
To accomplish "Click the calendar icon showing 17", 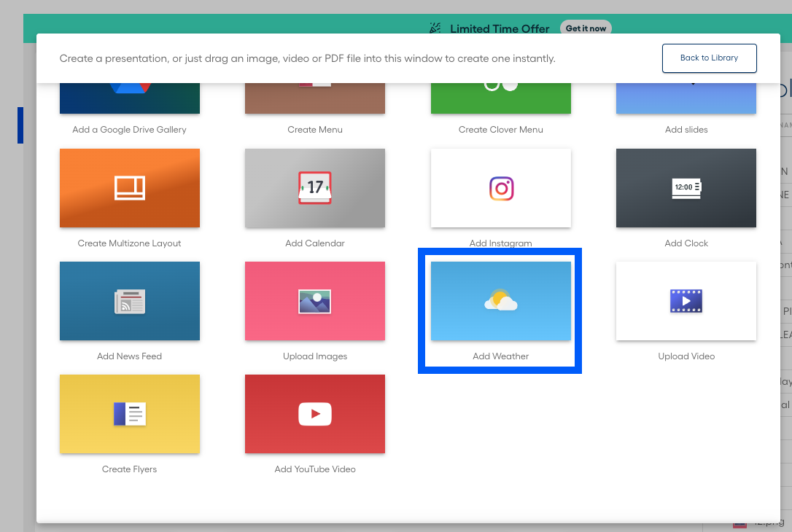I will click(x=314, y=188).
